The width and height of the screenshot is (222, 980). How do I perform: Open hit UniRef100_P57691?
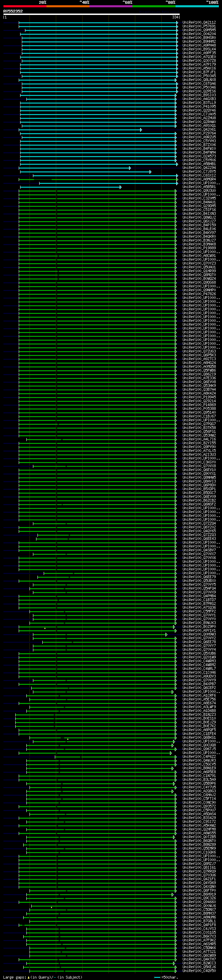[x=199, y=26]
